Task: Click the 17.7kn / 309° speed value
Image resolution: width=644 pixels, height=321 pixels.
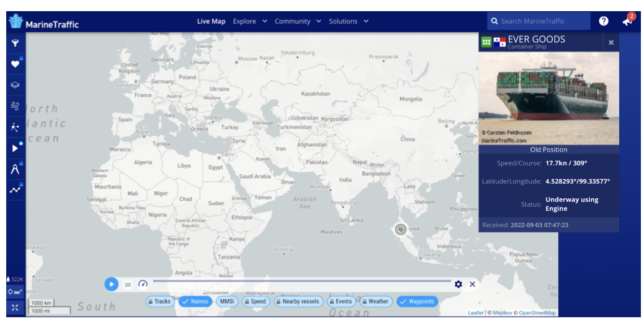Action: 566,164
